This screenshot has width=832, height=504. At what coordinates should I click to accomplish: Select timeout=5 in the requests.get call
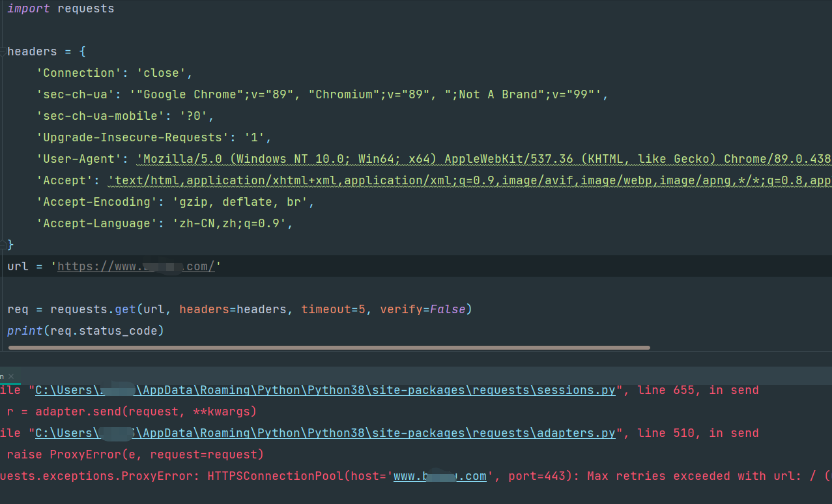coord(334,309)
